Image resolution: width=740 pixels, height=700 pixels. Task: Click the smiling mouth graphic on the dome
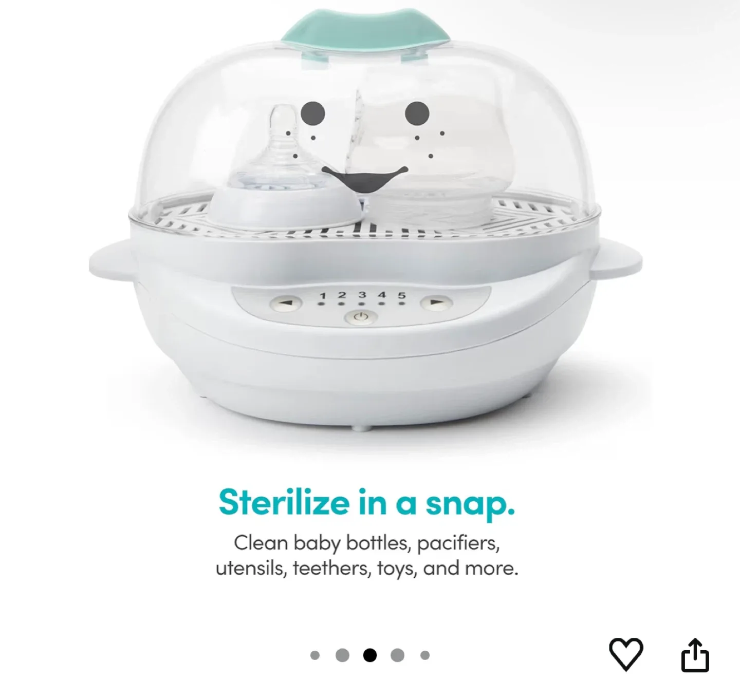pyautogui.click(x=365, y=179)
